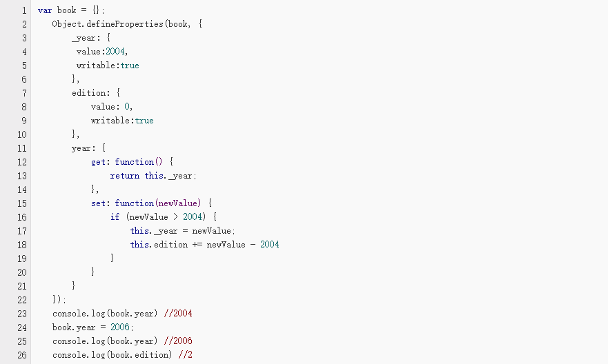Click the 'edition' property name, line 7

click(x=89, y=93)
